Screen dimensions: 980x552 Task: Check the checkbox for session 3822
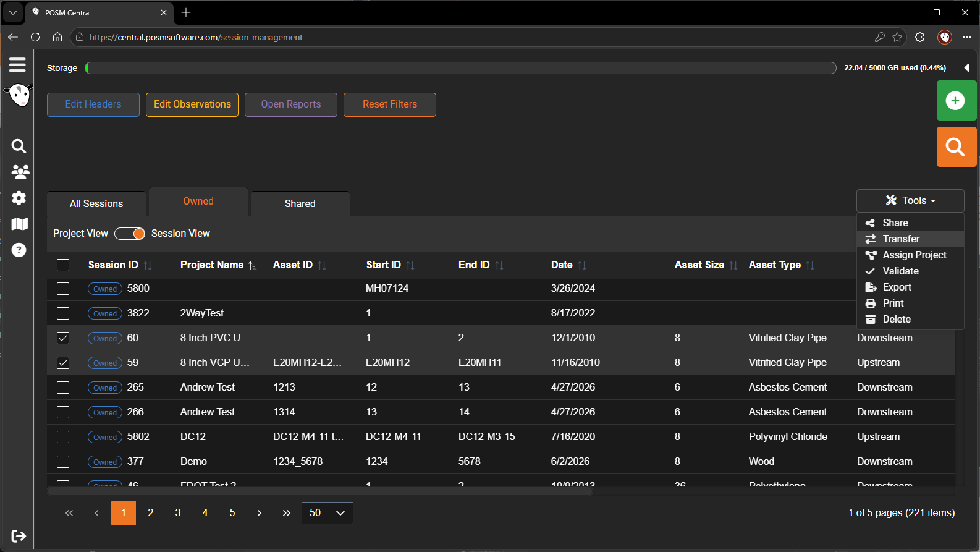click(63, 313)
